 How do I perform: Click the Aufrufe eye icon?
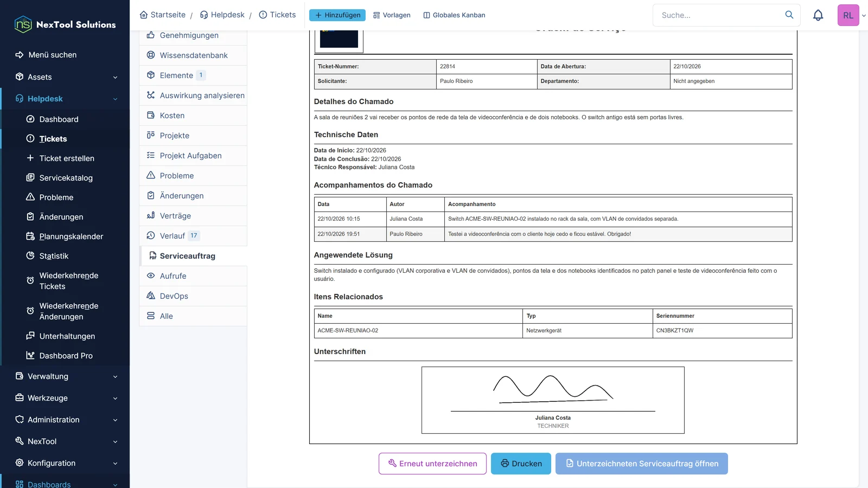tap(151, 276)
